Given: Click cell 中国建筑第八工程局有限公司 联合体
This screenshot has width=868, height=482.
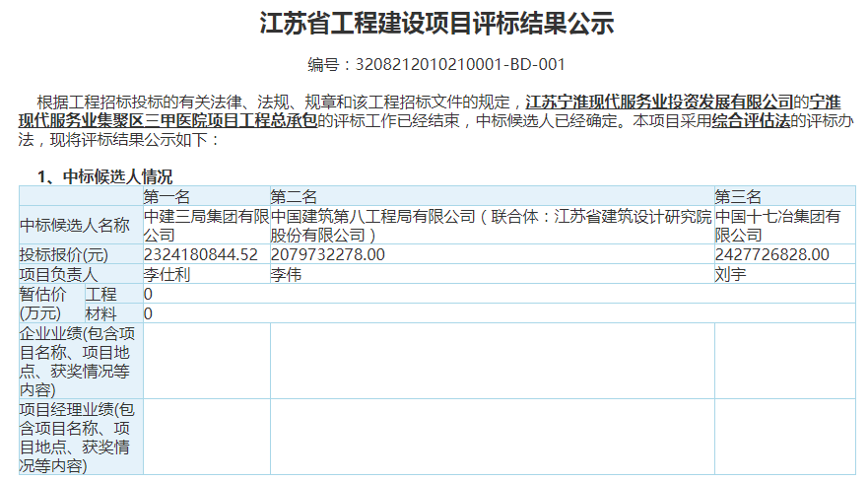Looking at the screenshot, I should [x=492, y=225].
